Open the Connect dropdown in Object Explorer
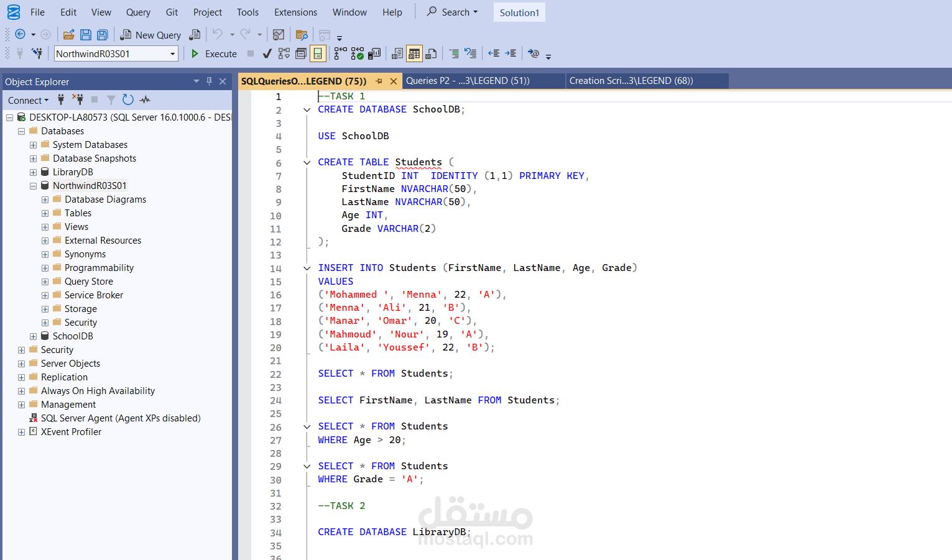952x560 pixels. coord(28,100)
